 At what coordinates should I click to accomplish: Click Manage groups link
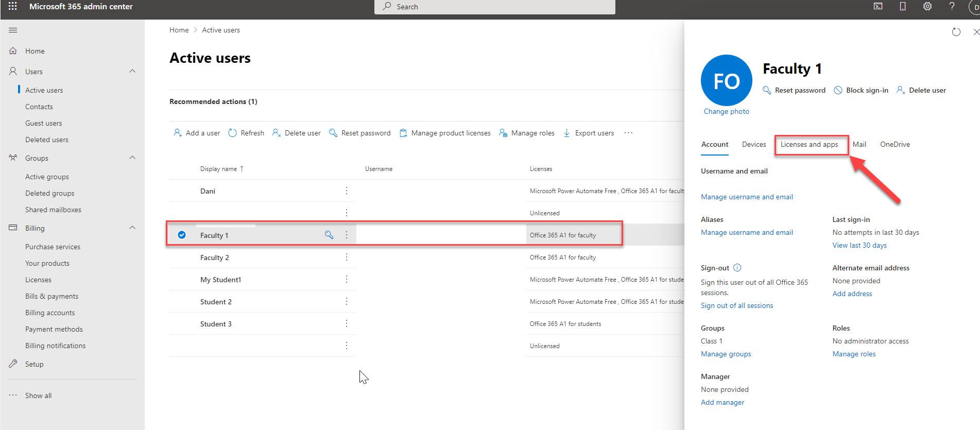(726, 354)
